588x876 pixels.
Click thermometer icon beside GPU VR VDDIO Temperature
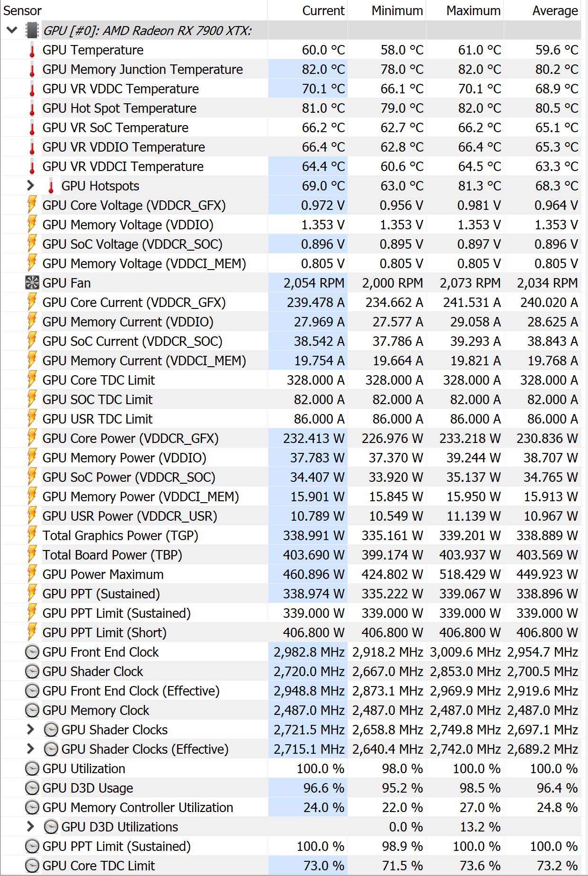pyautogui.click(x=32, y=147)
